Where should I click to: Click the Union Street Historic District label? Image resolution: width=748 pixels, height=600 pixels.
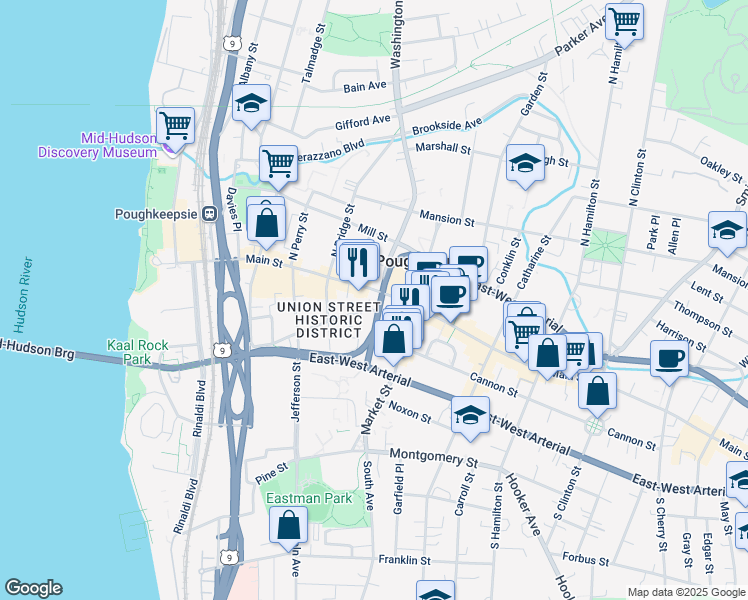pyautogui.click(x=329, y=320)
